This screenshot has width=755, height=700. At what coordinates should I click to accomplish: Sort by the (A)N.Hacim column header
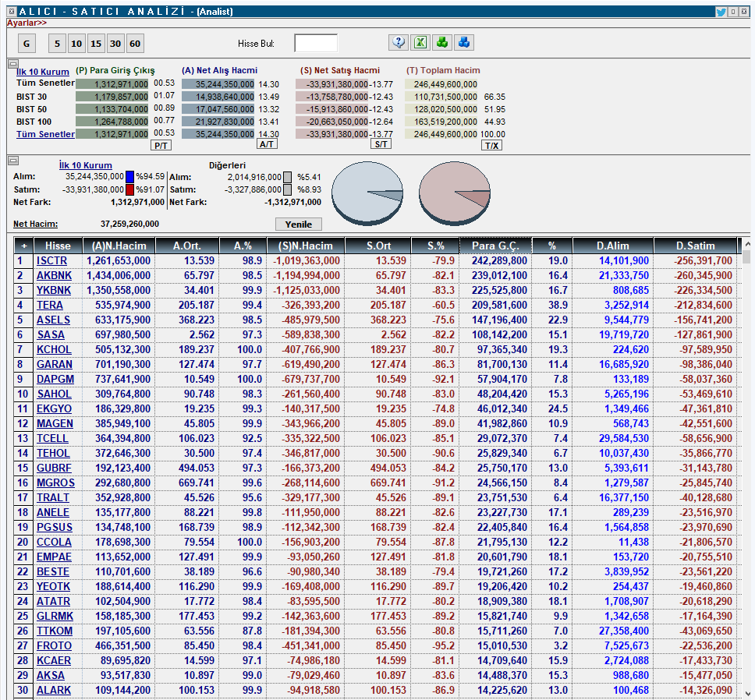click(x=119, y=246)
